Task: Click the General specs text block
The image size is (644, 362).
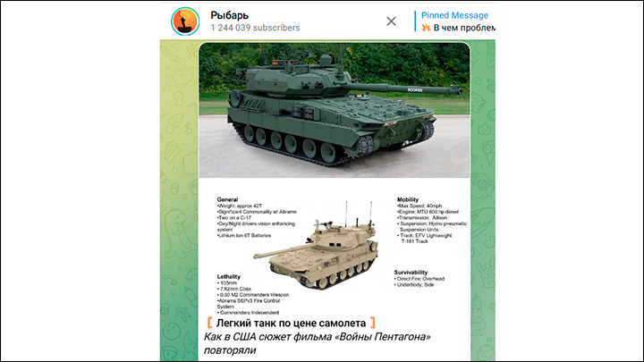Action: (257, 217)
